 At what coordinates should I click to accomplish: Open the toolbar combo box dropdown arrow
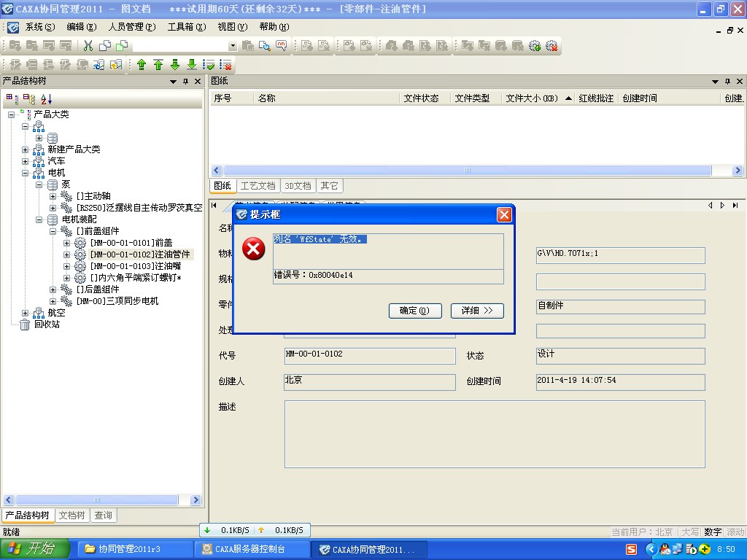(x=233, y=46)
